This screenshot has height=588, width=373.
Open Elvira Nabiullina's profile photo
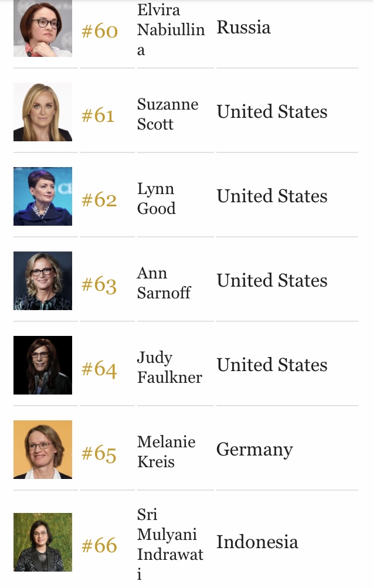[43, 28]
